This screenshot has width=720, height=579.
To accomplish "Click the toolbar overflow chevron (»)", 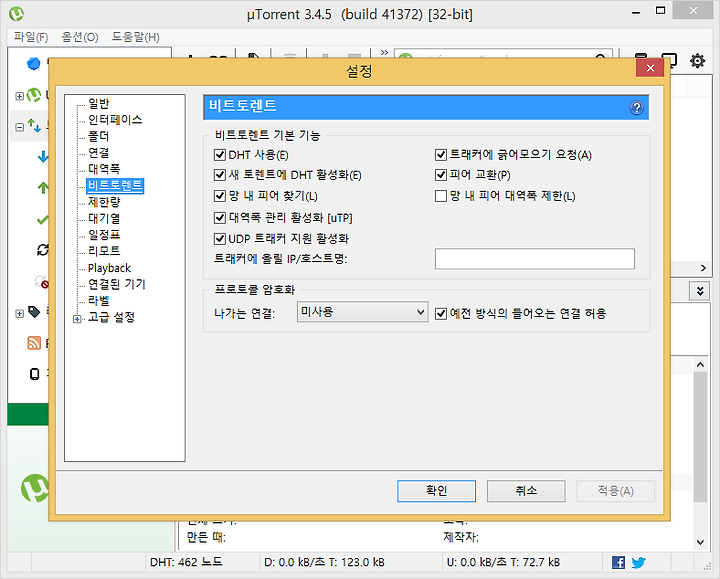I will [384, 53].
